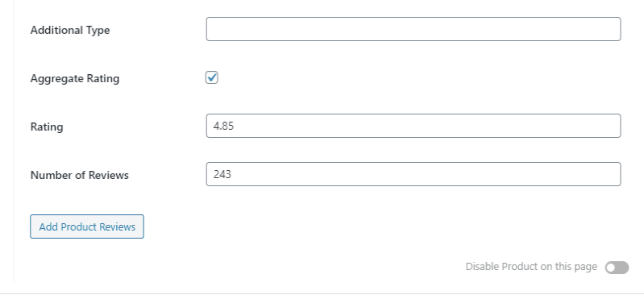The height and width of the screenshot is (295, 644).
Task: Click the Additional Type label
Action: (x=70, y=31)
